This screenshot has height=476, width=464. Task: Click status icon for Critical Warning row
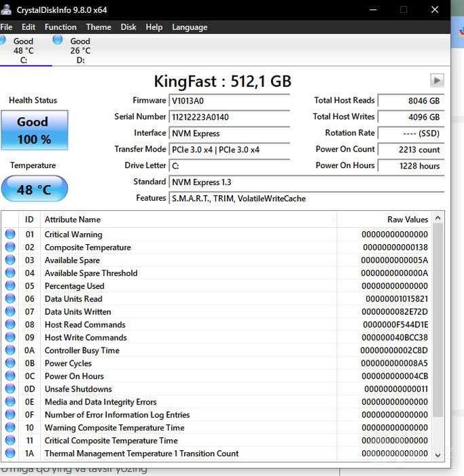pyautogui.click(x=10, y=234)
